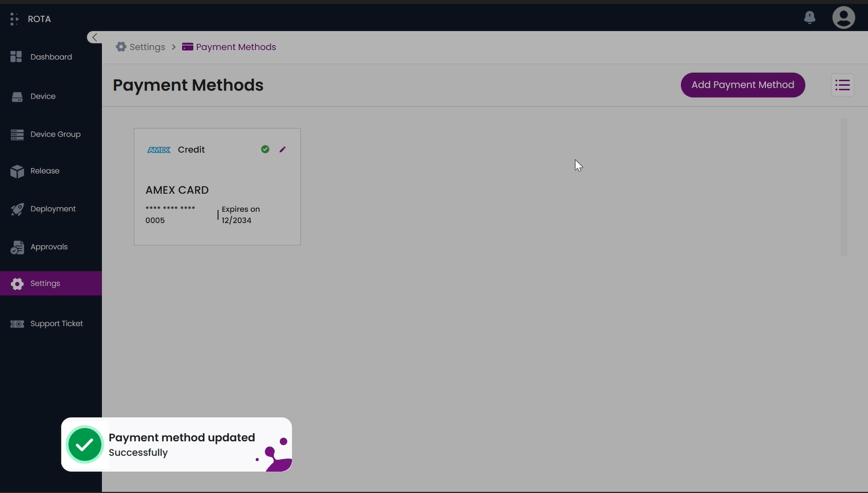Click the Approvals document icon

click(x=17, y=247)
